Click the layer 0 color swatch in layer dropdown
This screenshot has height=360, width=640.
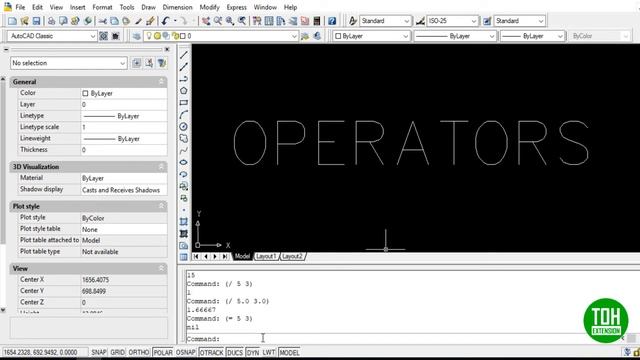pyautogui.click(x=183, y=36)
